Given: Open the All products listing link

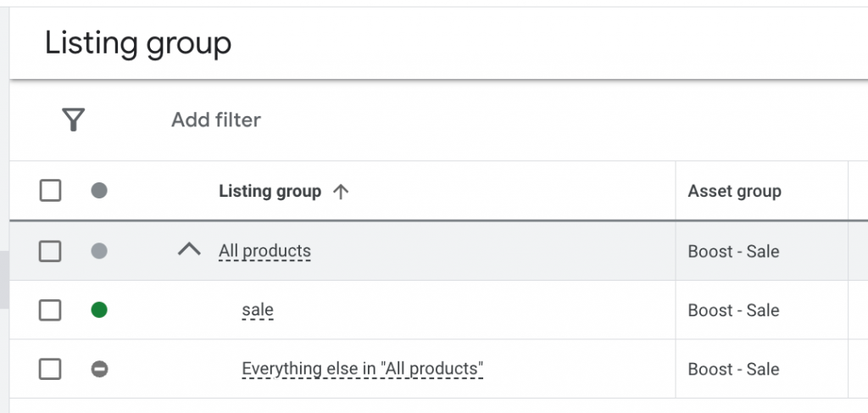Looking at the screenshot, I should coord(264,251).
